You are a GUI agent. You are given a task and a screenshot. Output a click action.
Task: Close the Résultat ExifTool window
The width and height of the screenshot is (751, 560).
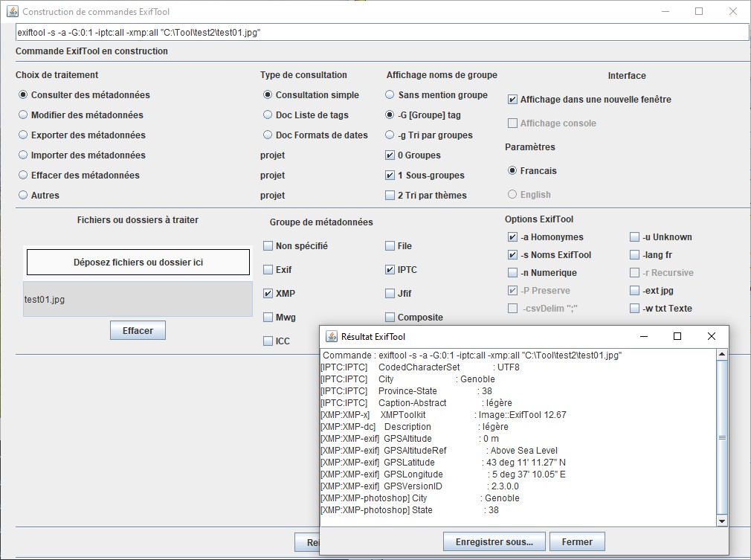[712, 336]
